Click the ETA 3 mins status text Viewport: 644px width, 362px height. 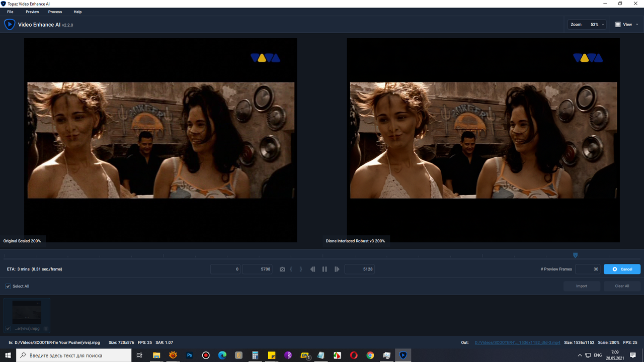click(35, 269)
